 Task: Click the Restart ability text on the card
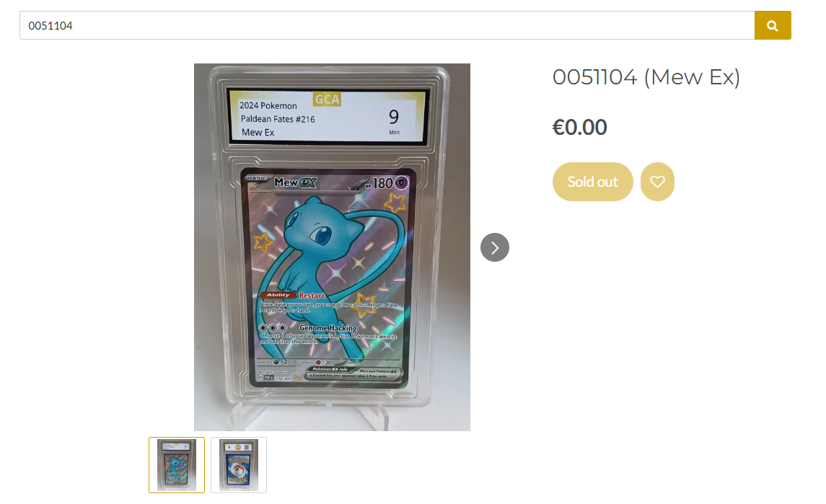pos(312,296)
